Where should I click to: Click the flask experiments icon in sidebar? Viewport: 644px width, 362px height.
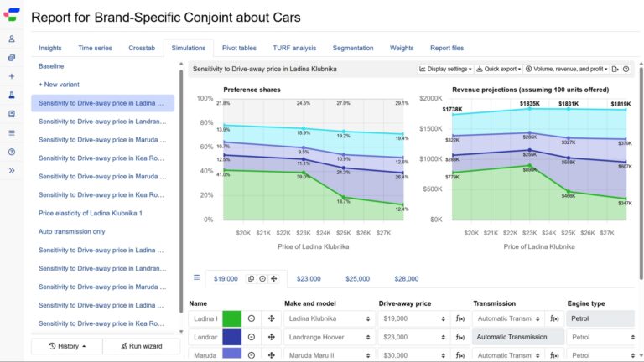[12, 95]
